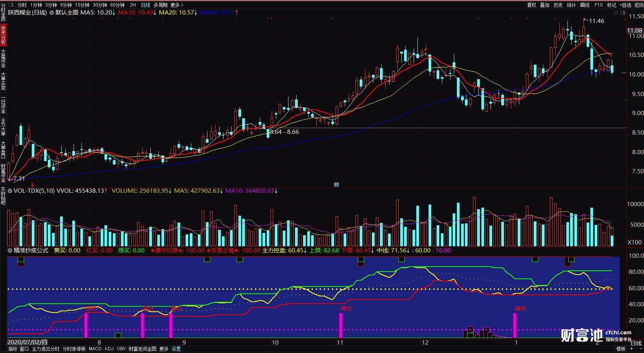Add stock with +自选 button

626,5
